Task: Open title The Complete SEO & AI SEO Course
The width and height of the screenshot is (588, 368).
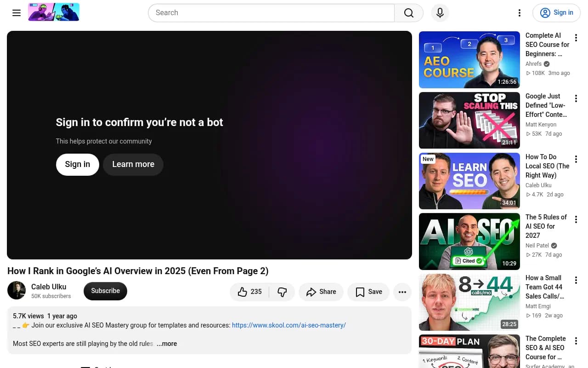Action: click(x=545, y=348)
